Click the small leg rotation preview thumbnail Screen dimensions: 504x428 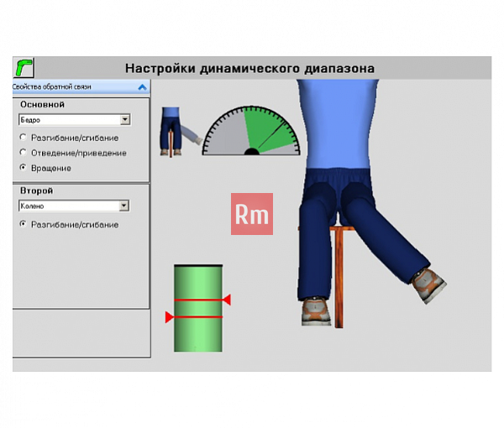click(x=181, y=132)
